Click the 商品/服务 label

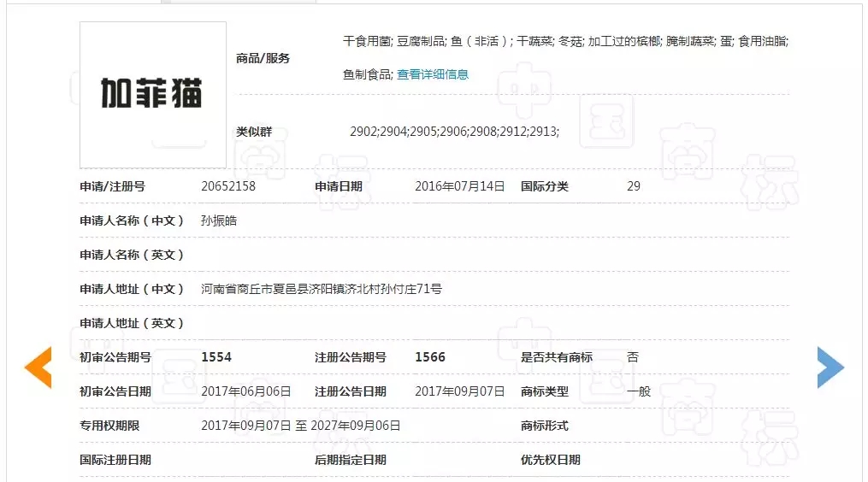point(263,58)
